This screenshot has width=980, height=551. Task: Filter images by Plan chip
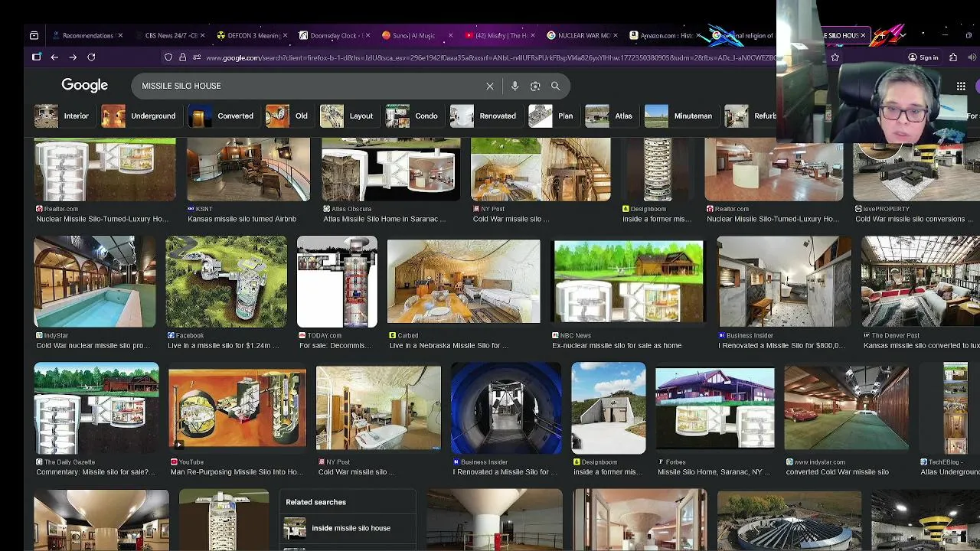click(551, 116)
